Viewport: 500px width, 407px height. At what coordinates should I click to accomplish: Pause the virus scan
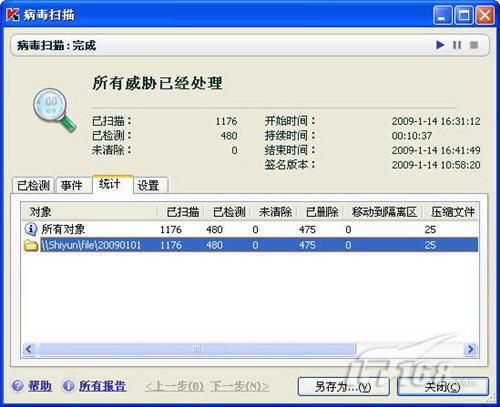(x=457, y=45)
